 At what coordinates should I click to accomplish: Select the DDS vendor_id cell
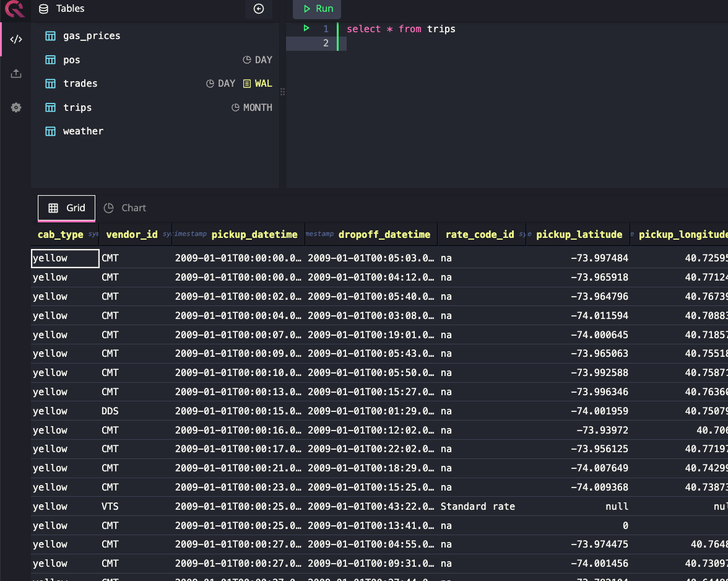click(x=136, y=411)
